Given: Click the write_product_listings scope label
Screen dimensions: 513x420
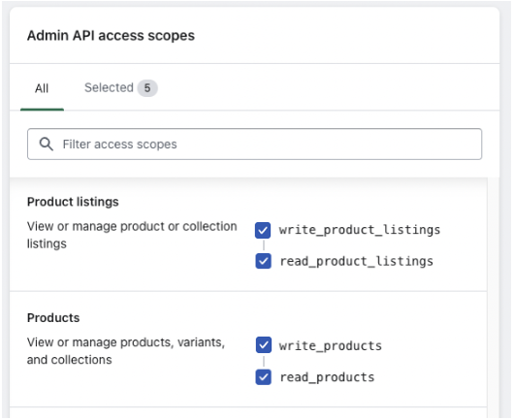Looking at the screenshot, I should pyautogui.click(x=360, y=230).
